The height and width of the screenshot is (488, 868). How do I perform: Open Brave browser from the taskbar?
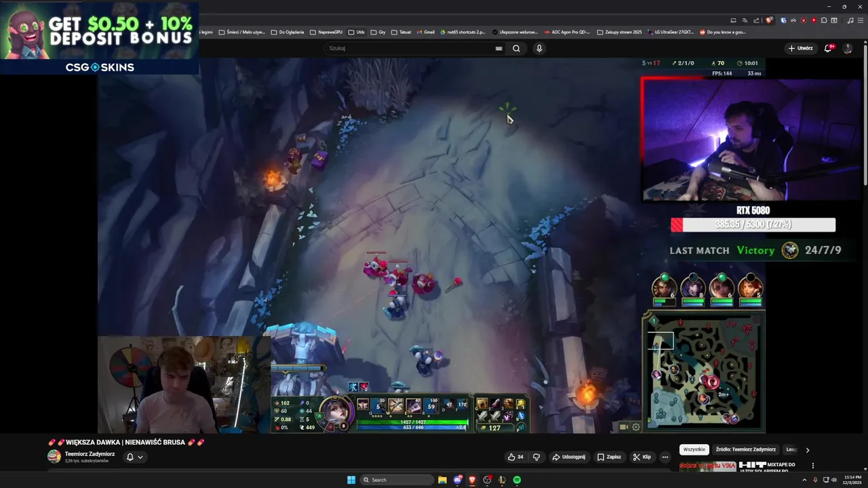click(x=472, y=480)
